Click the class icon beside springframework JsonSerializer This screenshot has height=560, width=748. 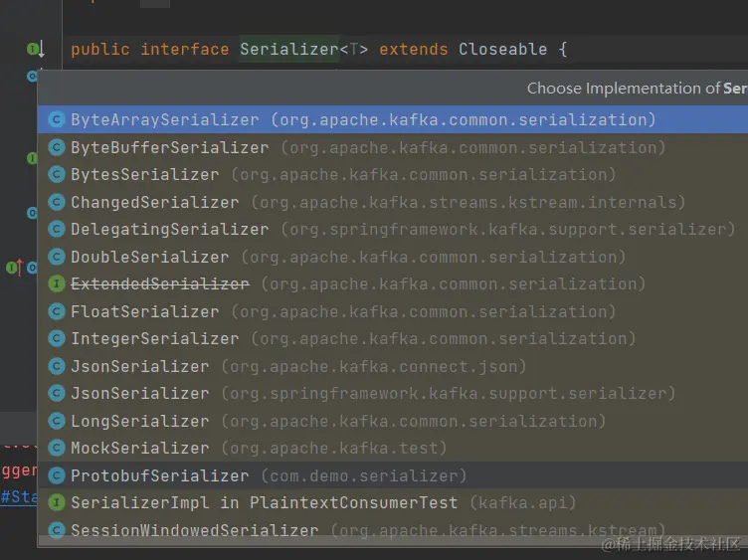(x=57, y=394)
